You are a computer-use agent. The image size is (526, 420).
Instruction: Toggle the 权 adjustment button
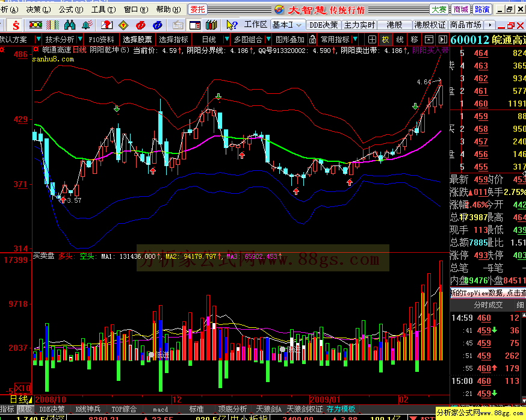point(385,40)
